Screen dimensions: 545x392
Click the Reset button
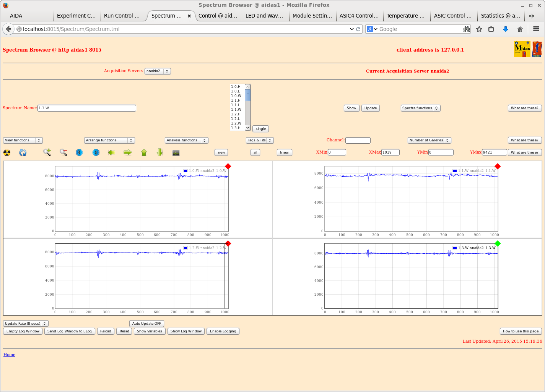124,331
